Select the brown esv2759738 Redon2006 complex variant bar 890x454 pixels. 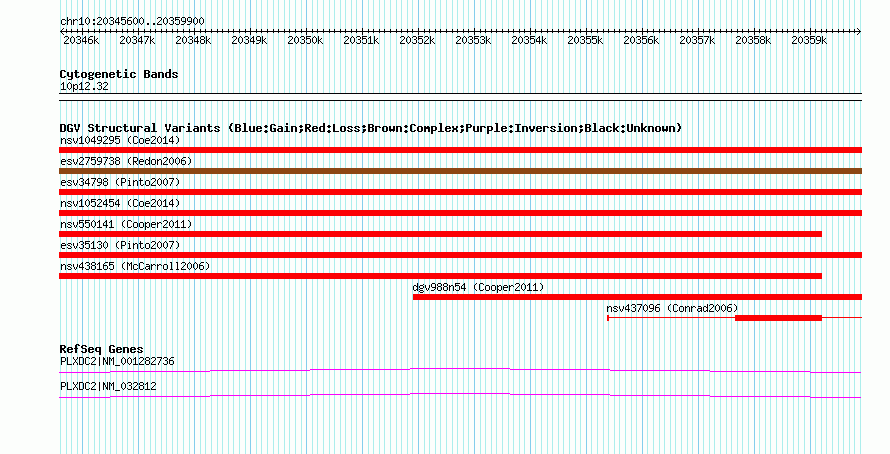click(460, 171)
